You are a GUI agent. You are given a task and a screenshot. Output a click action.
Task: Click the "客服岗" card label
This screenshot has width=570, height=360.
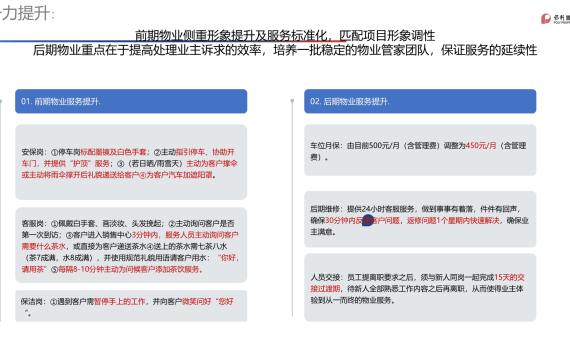[x=32, y=224]
